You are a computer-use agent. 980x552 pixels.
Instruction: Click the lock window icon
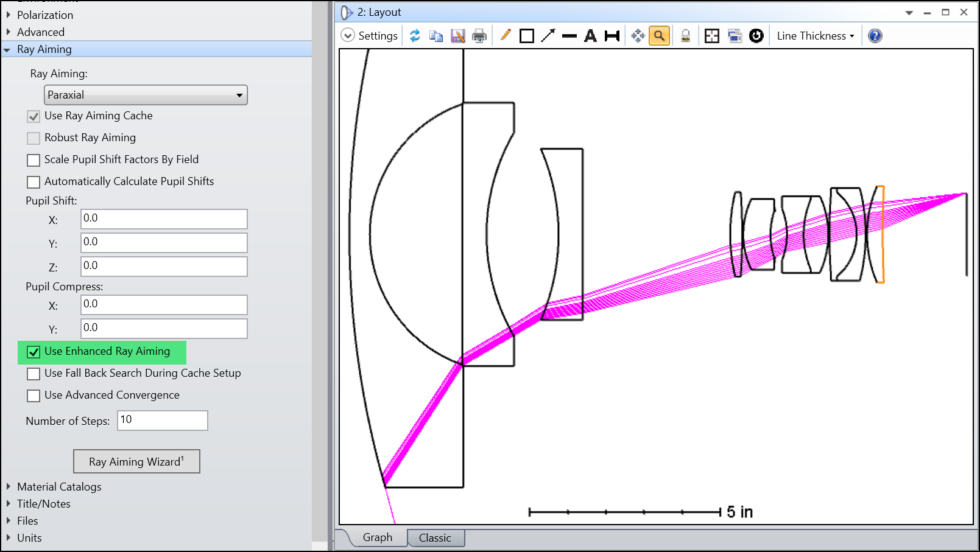(x=686, y=36)
